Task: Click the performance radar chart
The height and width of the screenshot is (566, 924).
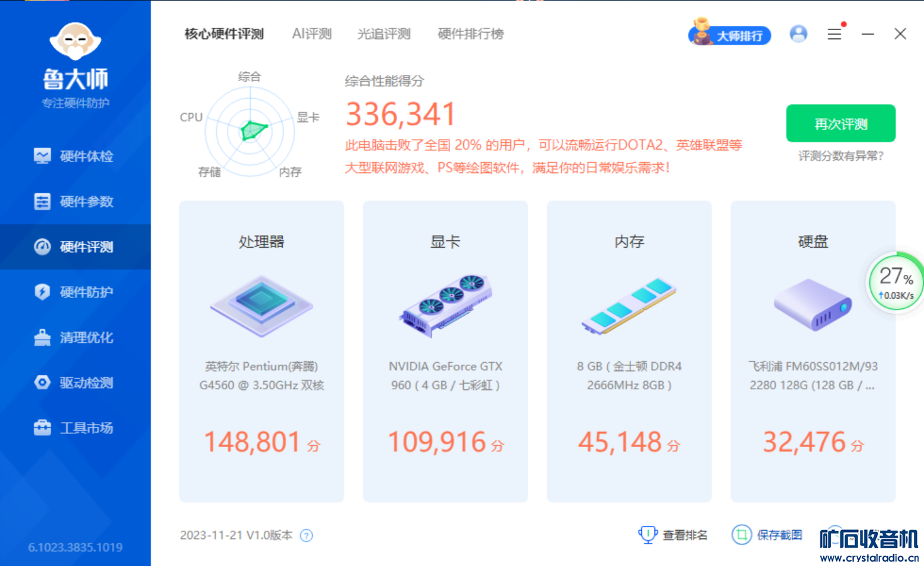Action: (x=250, y=131)
